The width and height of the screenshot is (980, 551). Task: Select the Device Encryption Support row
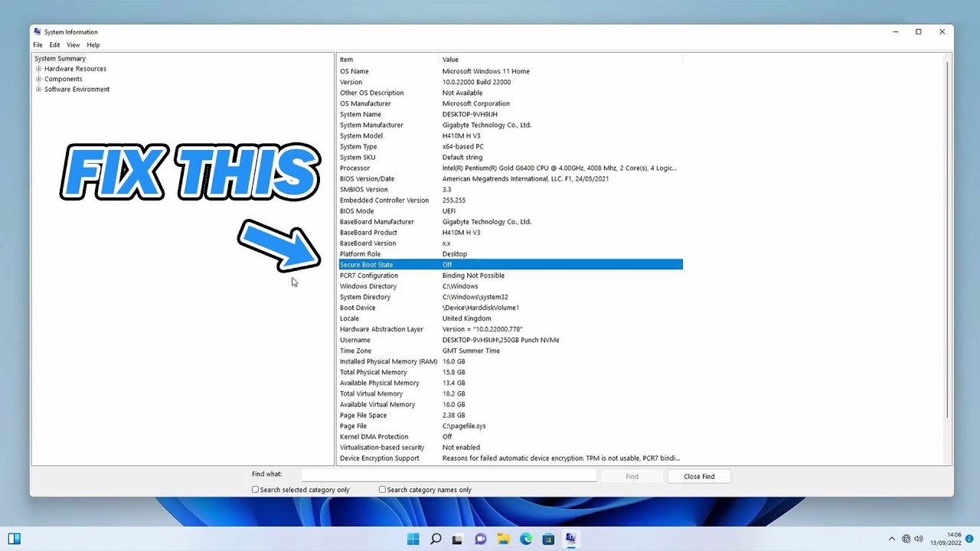511,458
